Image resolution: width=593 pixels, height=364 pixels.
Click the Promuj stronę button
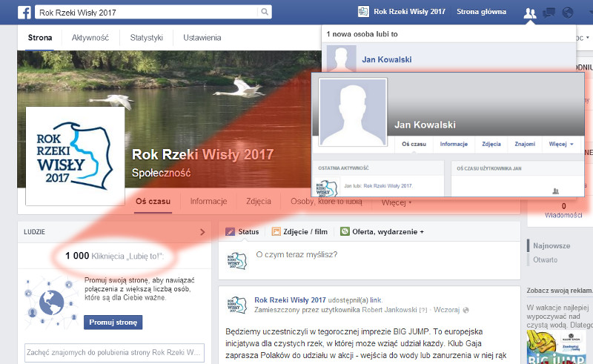pos(113,322)
